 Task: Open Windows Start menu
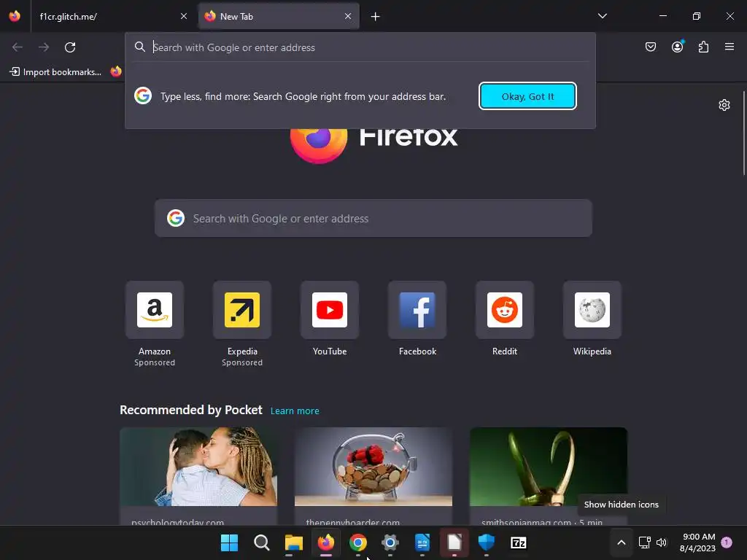229,542
